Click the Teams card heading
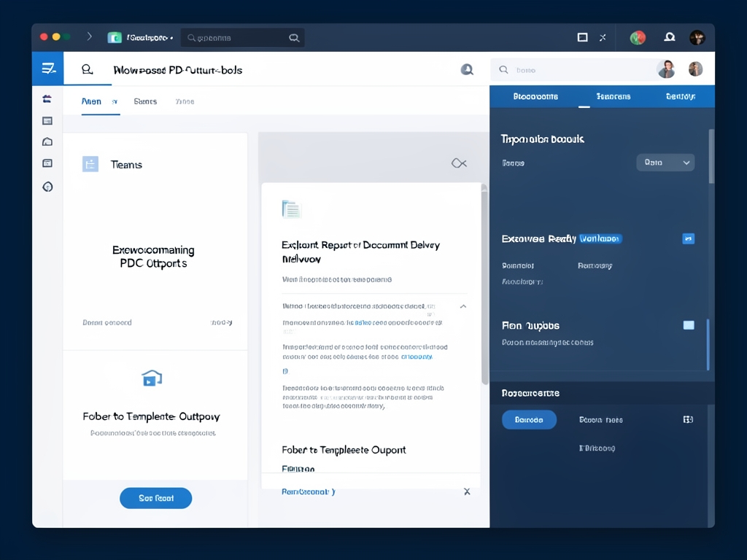The image size is (747, 560). coord(126,164)
